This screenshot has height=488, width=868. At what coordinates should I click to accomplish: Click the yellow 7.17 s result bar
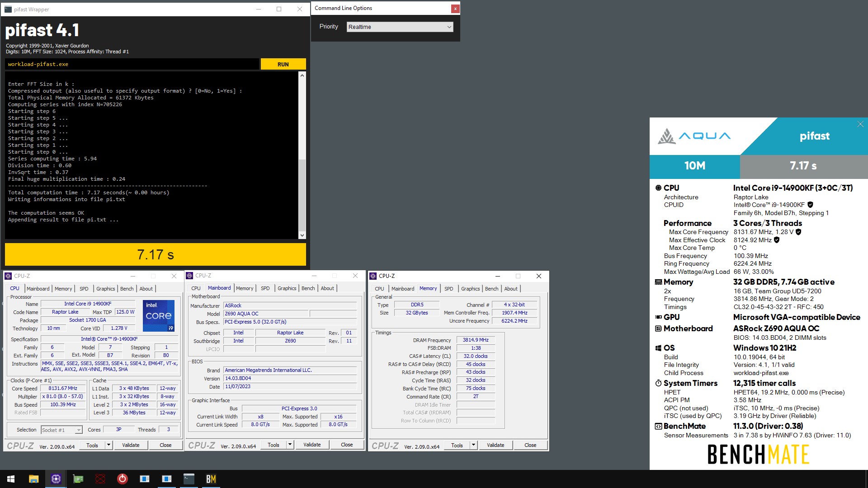pyautogui.click(x=156, y=254)
